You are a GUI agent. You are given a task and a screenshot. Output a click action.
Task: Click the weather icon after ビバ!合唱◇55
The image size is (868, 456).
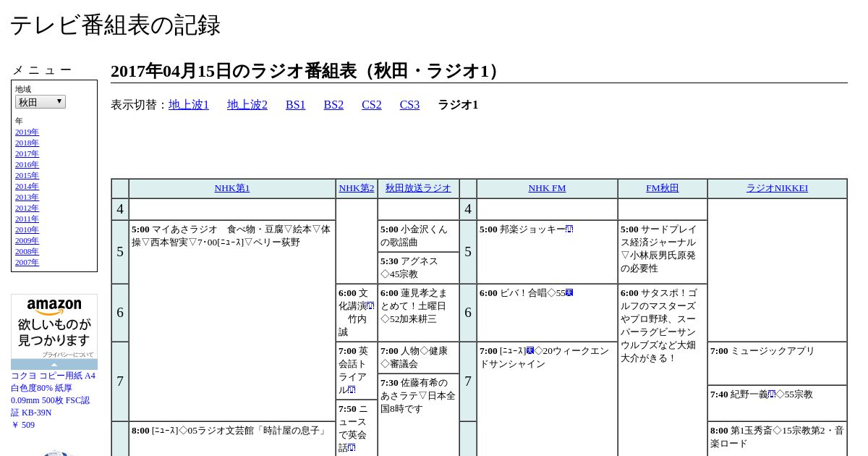(x=569, y=292)
